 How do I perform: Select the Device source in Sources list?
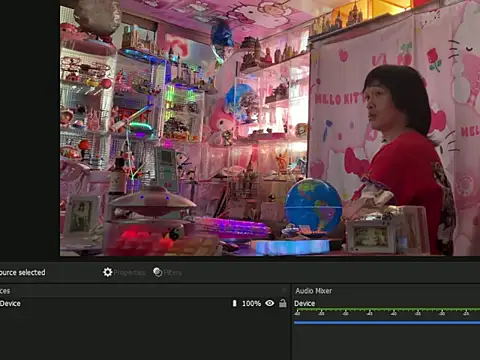click(x=144, y=303)
